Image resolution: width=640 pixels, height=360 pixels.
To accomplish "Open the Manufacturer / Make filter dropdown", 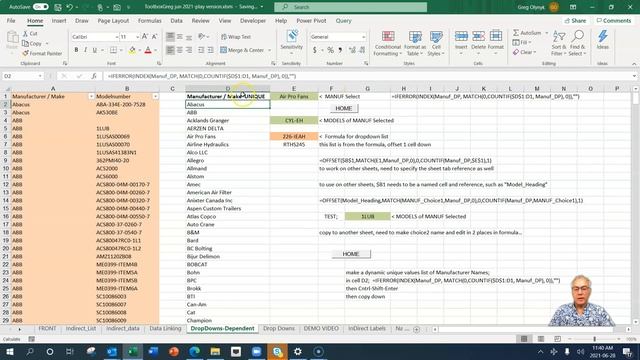I will pyautogui.click(x=91, y=96).
